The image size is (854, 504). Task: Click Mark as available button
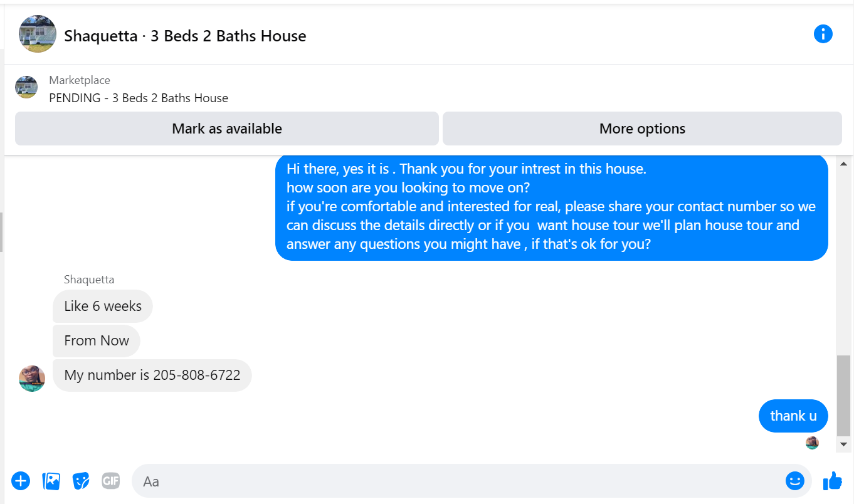pyautogui.click(x=227, y=129)
